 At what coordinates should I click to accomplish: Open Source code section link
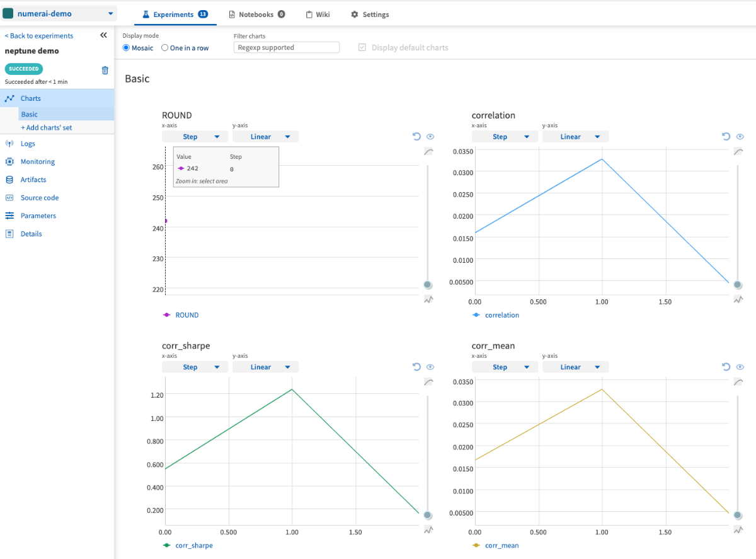point(40,198)
